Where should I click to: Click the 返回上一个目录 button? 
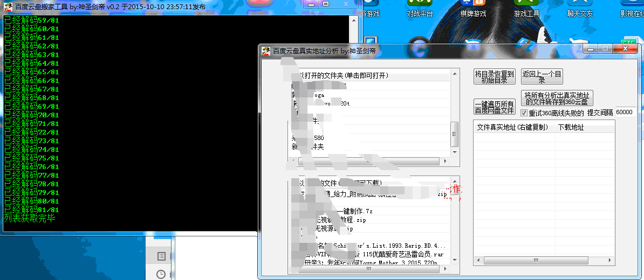[542, 76]
